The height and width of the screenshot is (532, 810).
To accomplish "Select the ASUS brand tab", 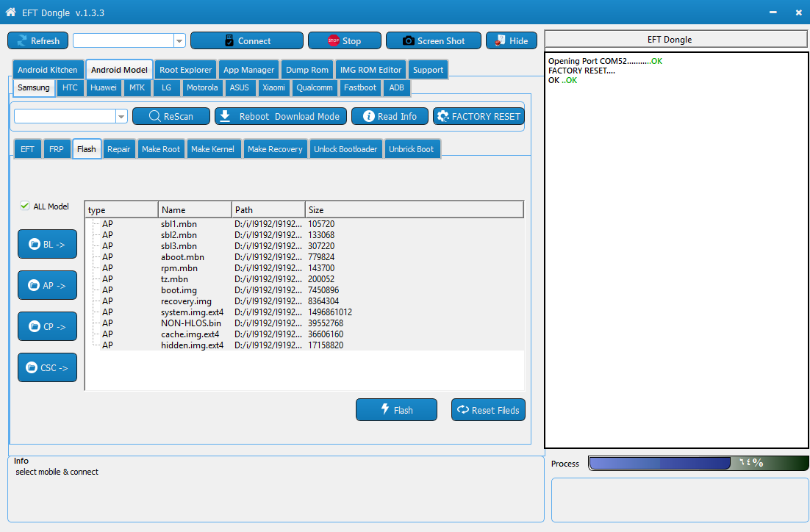I will [239, 87].
